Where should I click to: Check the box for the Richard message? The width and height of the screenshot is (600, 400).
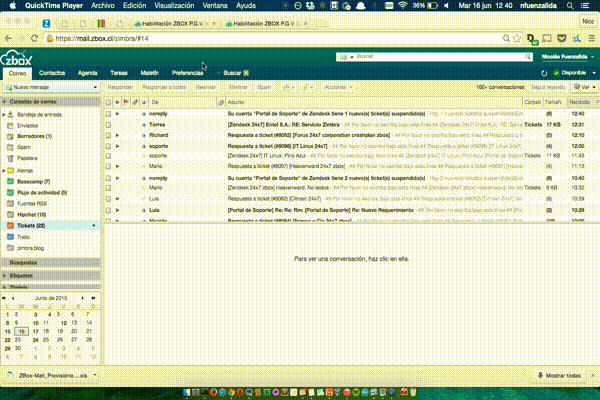[108, 136]
